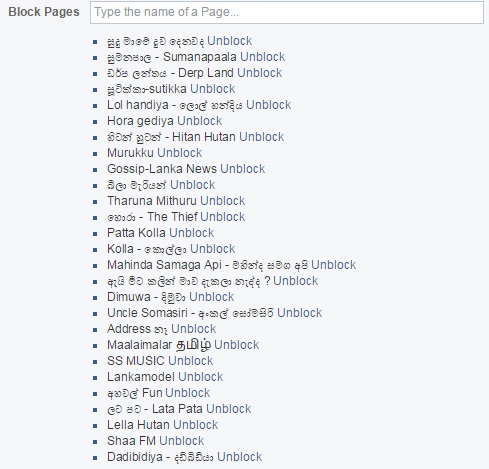Unblock the Maalaimalar page
The image size is (489, 469).
click(x=237, y=345)
